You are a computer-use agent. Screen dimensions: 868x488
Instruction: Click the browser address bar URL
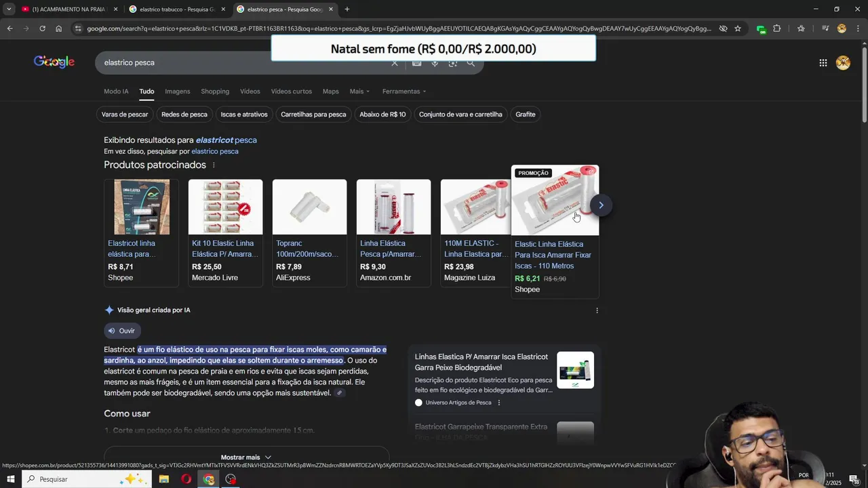pyautogui.click(x=399, y=28)
